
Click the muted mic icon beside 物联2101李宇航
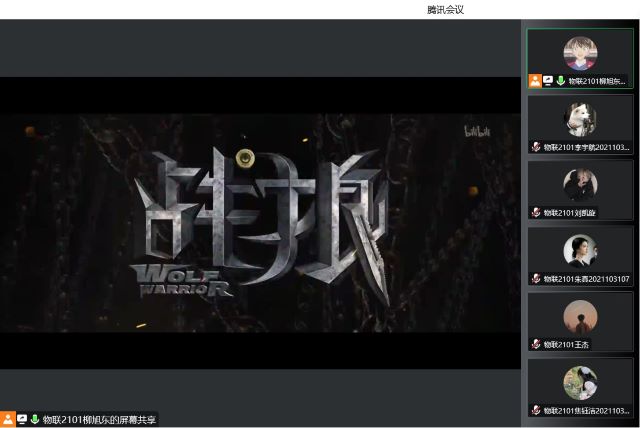coord(536,147)
